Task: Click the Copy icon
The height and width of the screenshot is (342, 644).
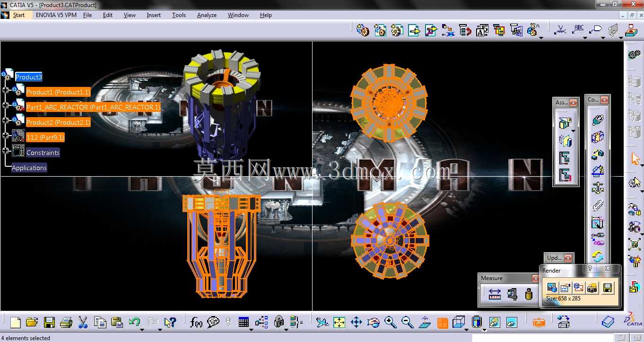Action: [x=100, y=323]
